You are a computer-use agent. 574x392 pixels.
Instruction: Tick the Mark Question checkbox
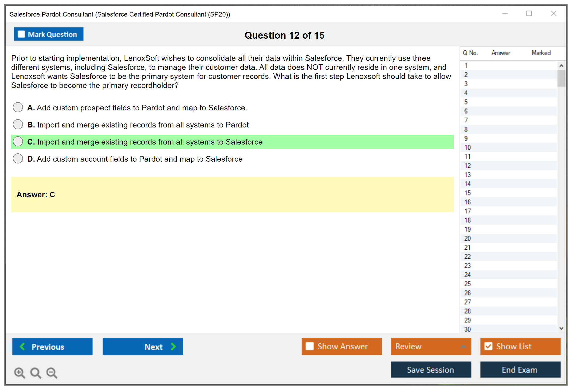coord(21,34)
